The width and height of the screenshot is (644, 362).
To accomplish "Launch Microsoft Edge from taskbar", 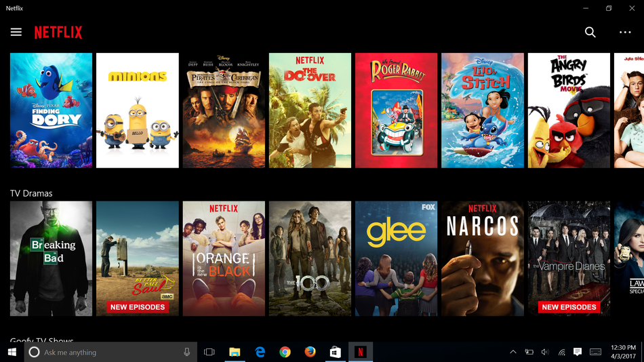I will tap(260, 352).
